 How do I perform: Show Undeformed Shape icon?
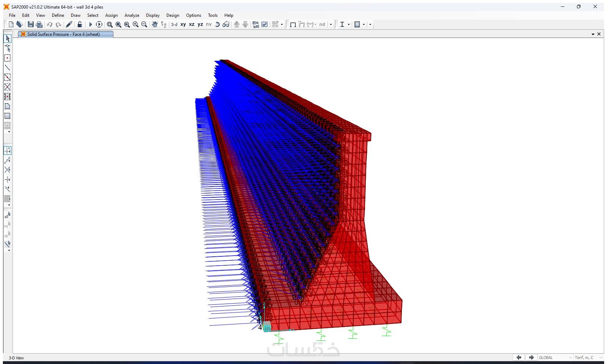point(293,24)
